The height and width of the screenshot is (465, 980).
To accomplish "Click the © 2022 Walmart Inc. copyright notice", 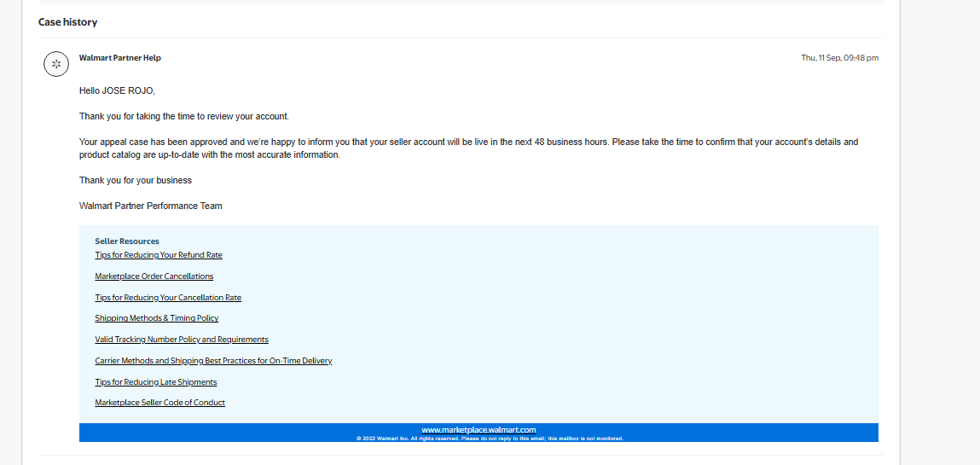I will 490,439.
